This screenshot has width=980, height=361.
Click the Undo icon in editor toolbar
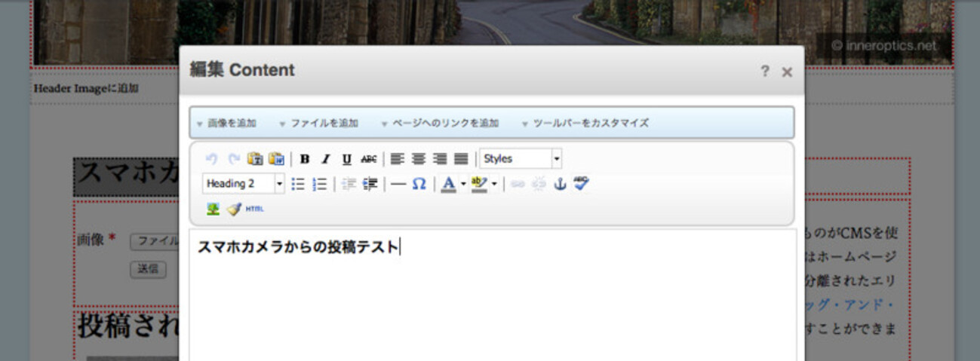pos(212,159)
